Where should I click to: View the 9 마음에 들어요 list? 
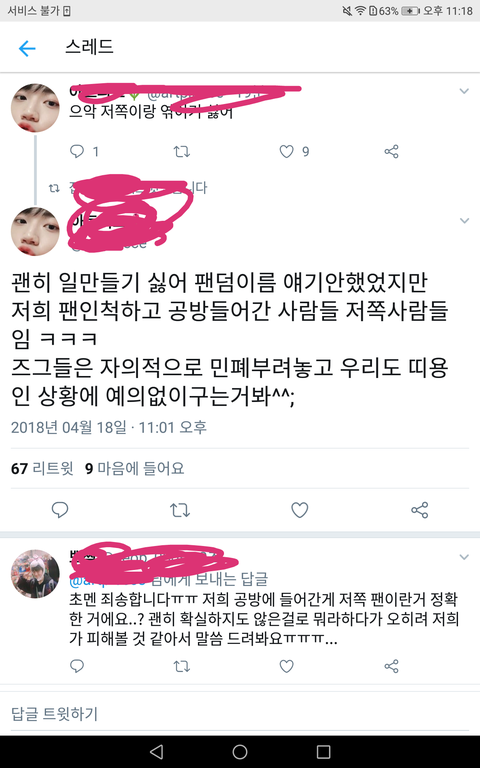click(x=135, y=469)
